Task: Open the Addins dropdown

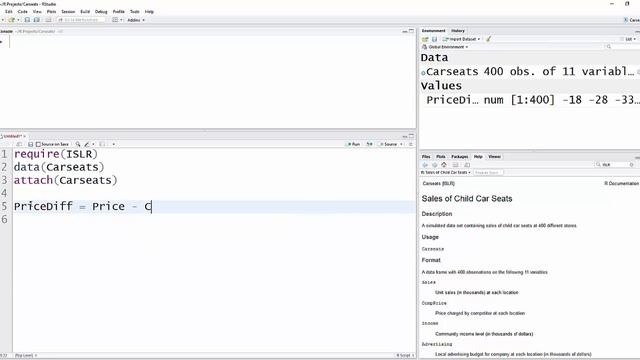Action: tap(136, 20)
